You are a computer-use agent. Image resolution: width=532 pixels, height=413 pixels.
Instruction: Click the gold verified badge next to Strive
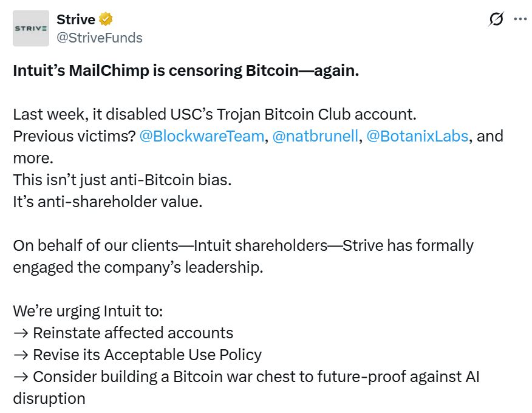point(106,19)
